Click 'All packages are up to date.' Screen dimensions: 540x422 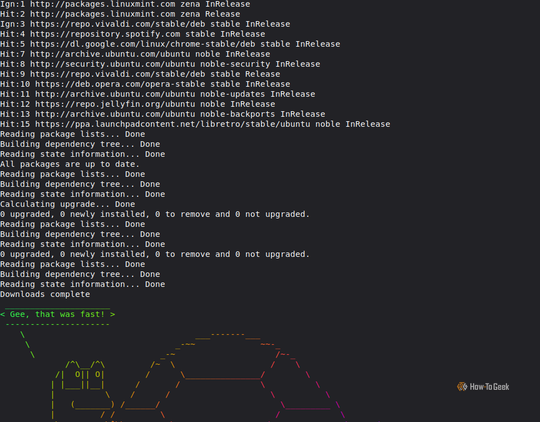(x=70, y=164)
